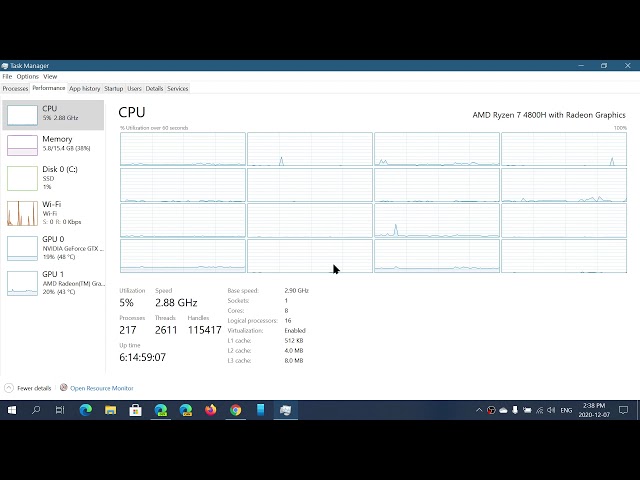
Task: Switch to the Details tab
Action: coord(154,89)
